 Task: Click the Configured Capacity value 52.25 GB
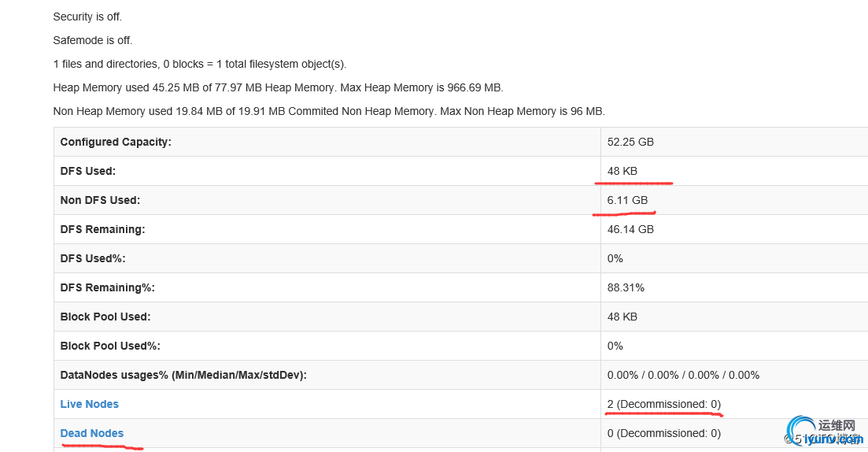(630, 143)
